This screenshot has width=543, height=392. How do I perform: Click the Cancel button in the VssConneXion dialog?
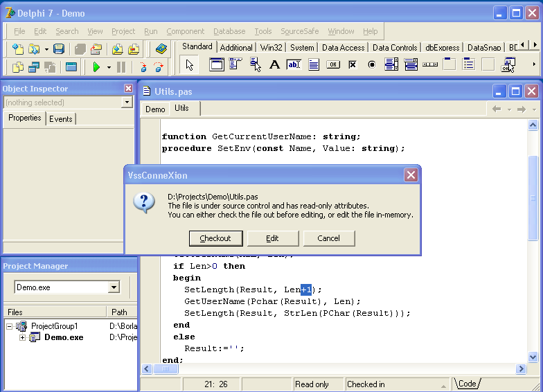(329, 238)
